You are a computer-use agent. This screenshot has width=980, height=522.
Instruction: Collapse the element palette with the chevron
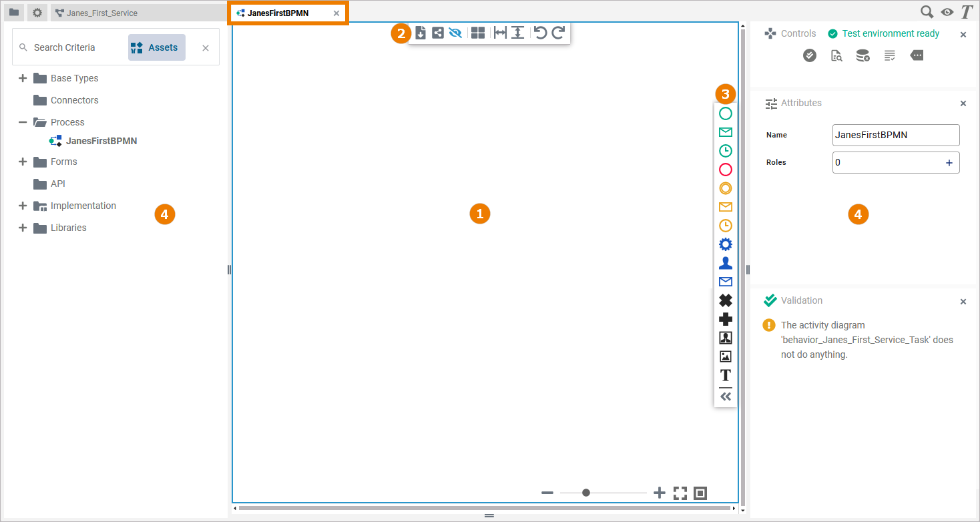pos(725,396)
